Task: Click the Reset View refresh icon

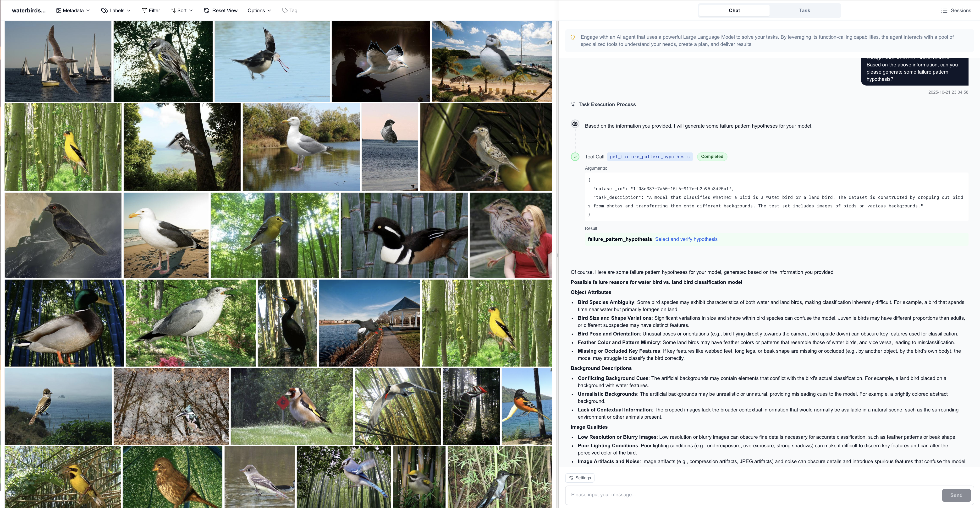Action: pos(207,11)
